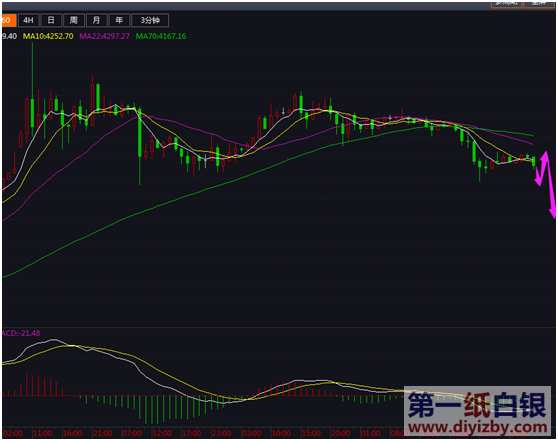558x441 pixels.
Task: Click the MACD:-21.48 indicator label
Action: tap(21, 333)
